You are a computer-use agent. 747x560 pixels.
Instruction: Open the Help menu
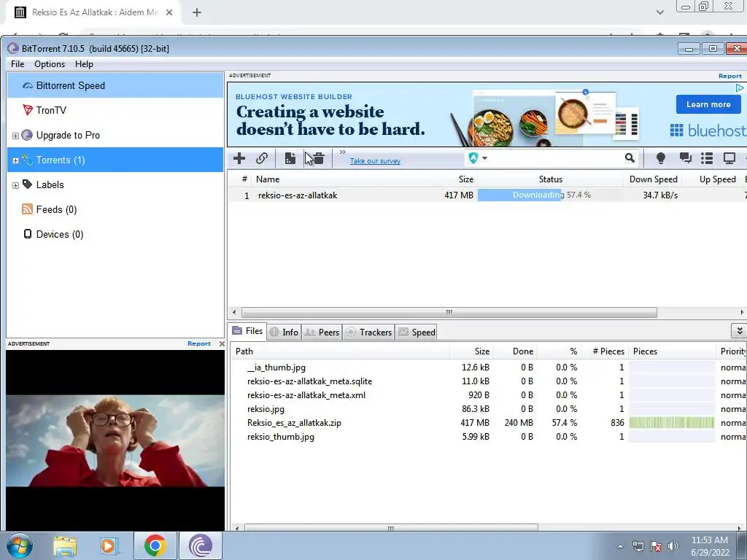coord(84,64)
